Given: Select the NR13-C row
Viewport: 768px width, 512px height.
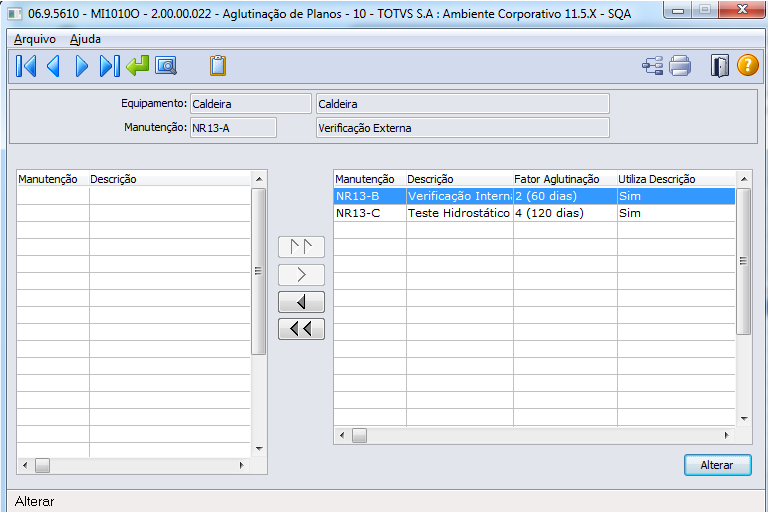Looking at the screenshot, I should pyautogui.click(x=534, y=213).
